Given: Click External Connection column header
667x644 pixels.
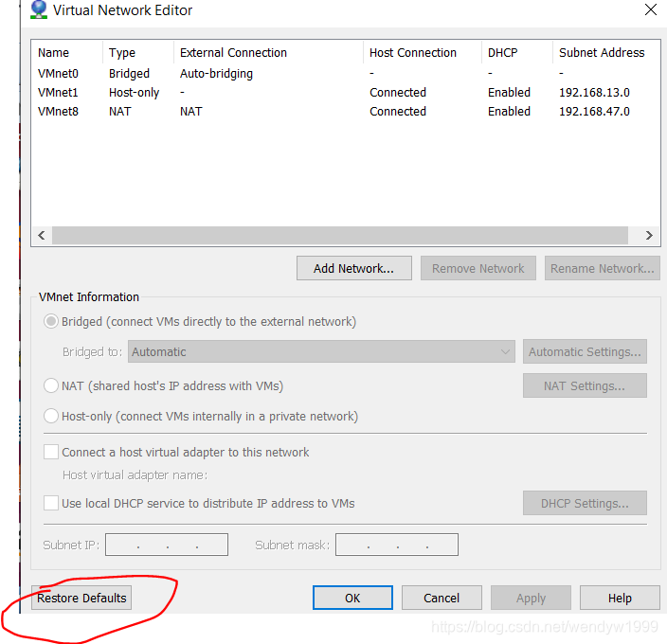Looking at the screenshot, I should (268, 52).
